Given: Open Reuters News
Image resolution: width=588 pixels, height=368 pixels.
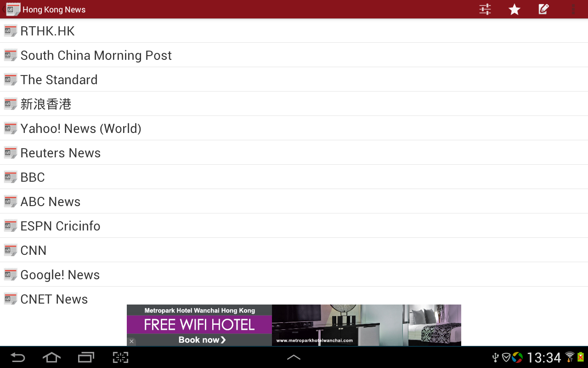Looking at the screenshot, I should (294, 153).
